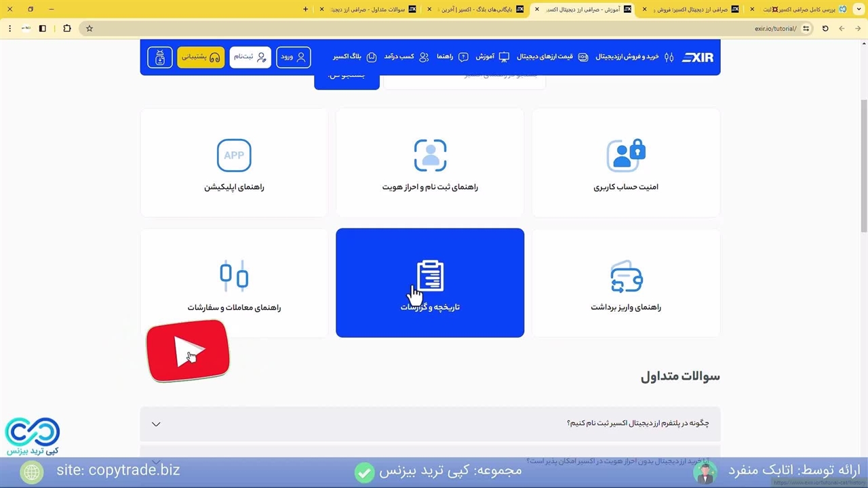Click the 'ثبت‌نام' sign-up button
868x488 pixels.
click(x=250, y=57)
